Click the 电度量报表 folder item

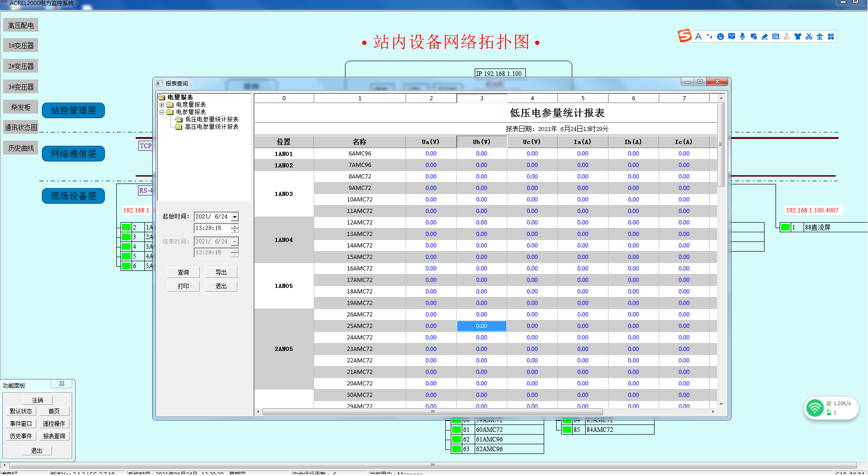pos(191,105)
